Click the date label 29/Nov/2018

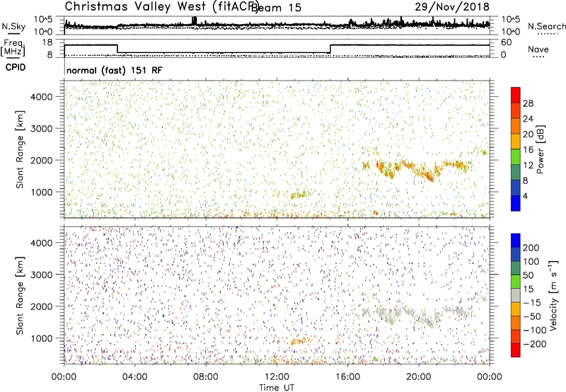(452, 6)
